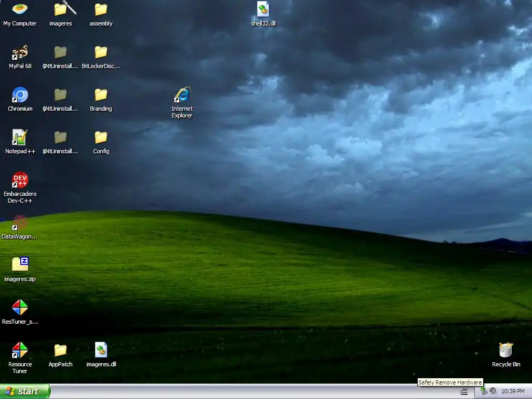The width and height of the screenshot is (532, 399).
Task: Click the keyboard language bar icon in the taskbar
Action: pos(464,392)
